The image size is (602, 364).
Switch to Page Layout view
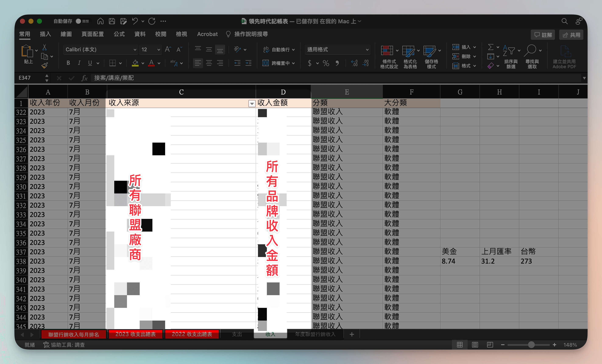[475, 345]
